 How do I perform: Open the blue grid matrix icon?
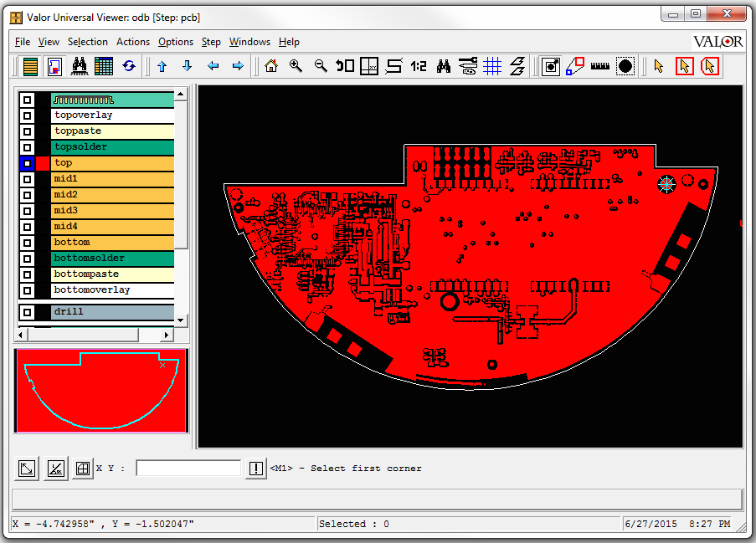(x=104, y=66)
